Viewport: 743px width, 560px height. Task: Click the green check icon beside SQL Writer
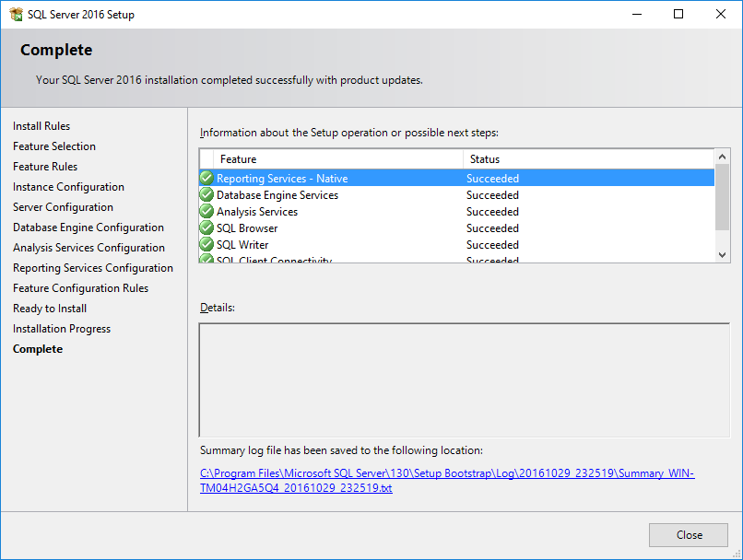coord(206,245)
